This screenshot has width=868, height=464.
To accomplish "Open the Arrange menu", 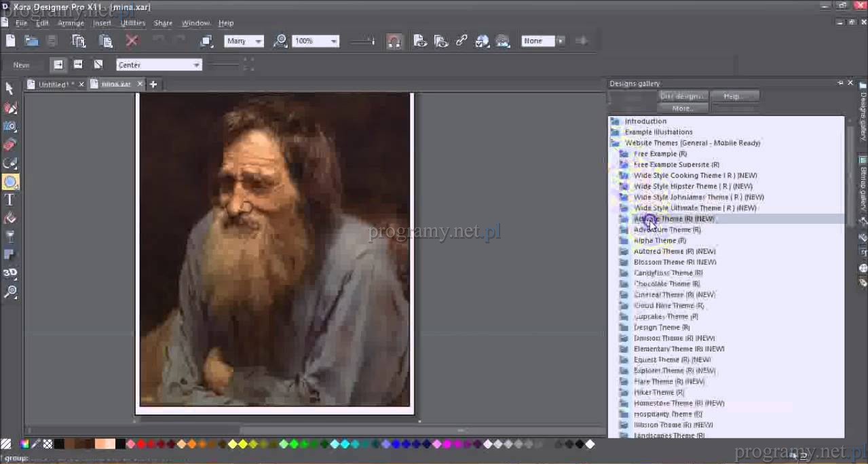I will coord(71,23).
